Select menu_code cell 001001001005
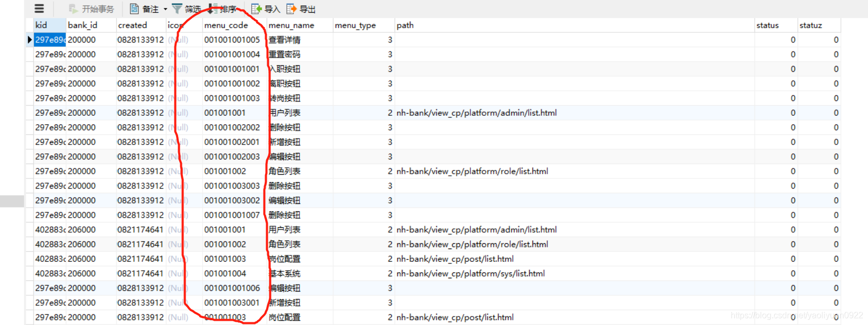 pyautogui.click(x=234, y=40)
